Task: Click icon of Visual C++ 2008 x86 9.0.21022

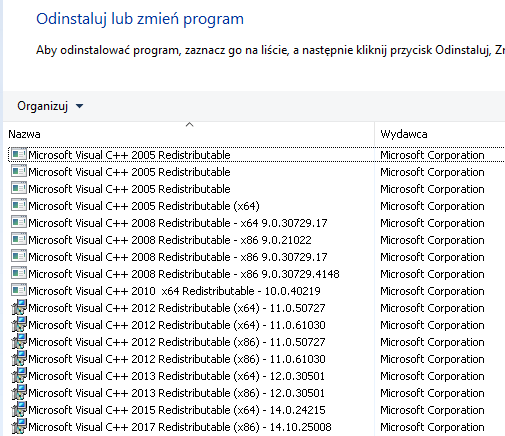Action: pyautogui.click(x=19, y=239)
